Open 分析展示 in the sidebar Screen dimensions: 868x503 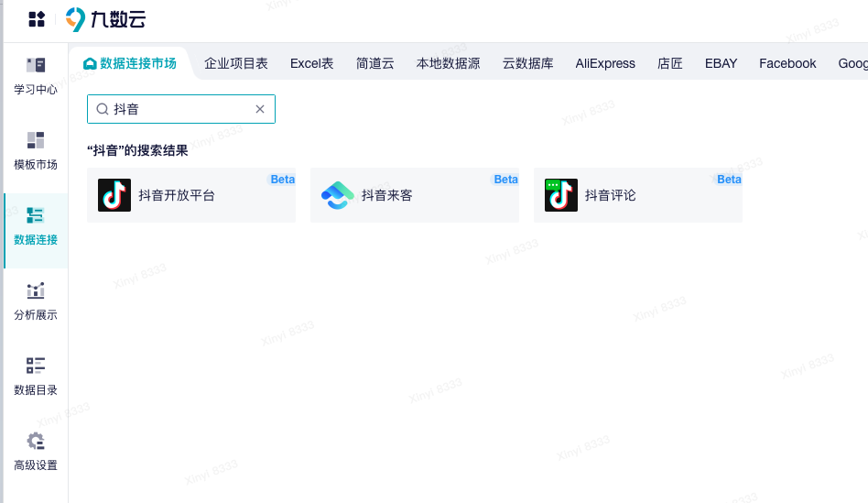coord(36,302)
